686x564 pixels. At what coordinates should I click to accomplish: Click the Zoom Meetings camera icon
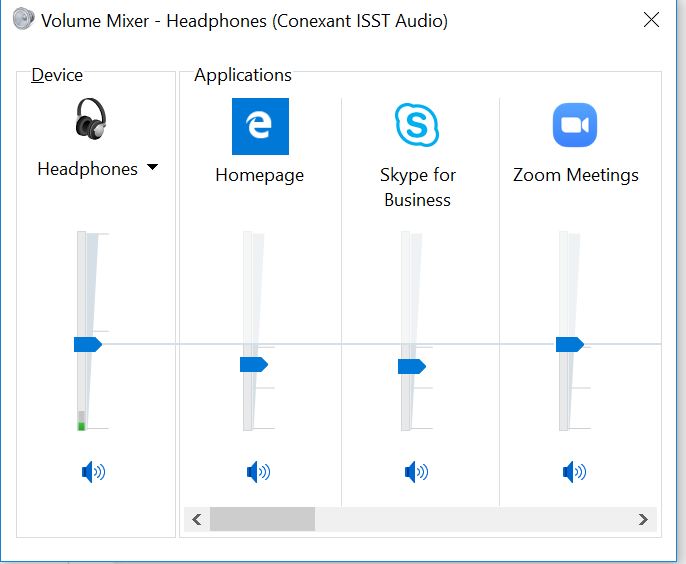575,125
